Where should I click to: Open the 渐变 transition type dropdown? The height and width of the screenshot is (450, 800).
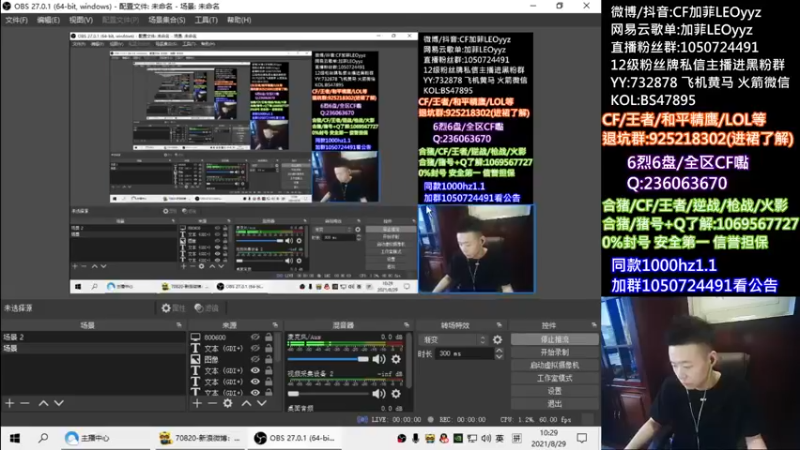click(454, 339)
